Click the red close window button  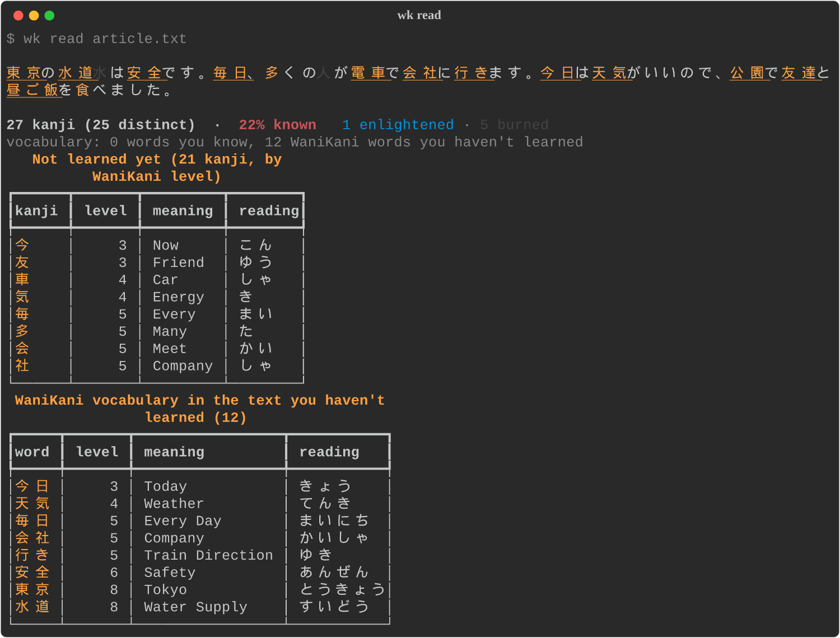coord(18,16)
